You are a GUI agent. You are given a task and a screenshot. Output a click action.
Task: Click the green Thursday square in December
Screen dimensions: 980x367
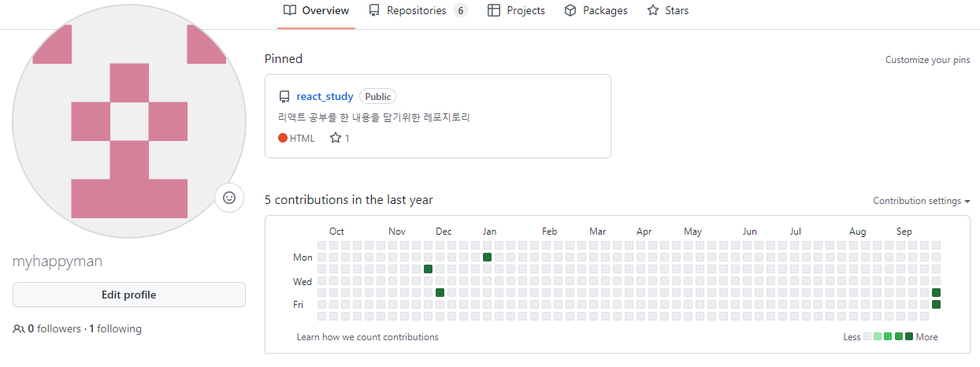440,292
